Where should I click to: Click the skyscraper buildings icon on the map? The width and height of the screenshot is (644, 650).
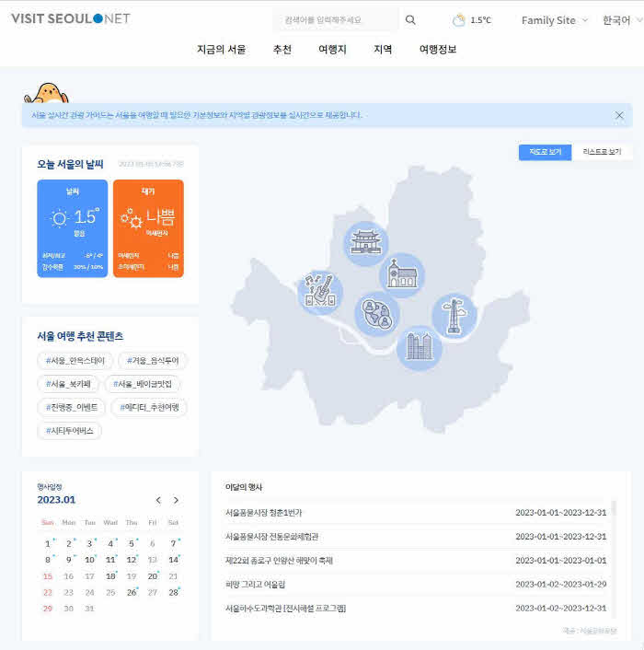click(x=419, y=347)
